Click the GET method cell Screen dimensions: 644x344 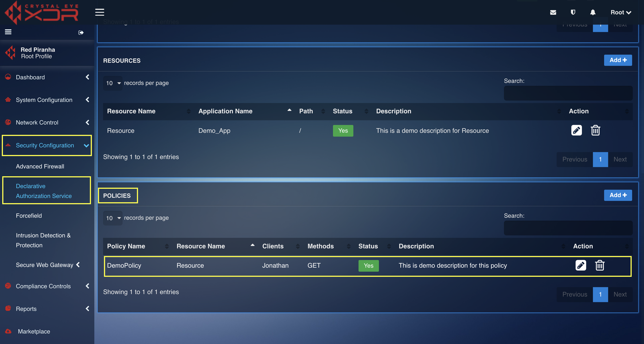click(x=314, y=265)
